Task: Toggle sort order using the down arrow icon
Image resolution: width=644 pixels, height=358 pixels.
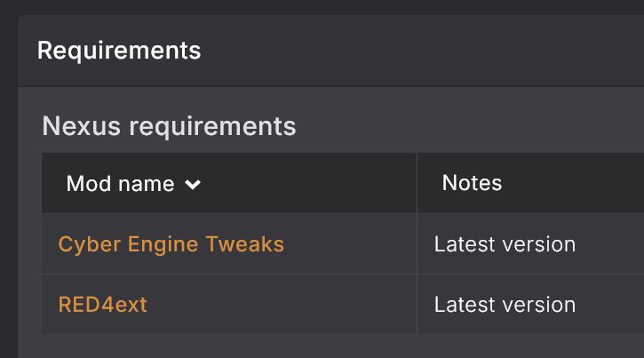Action: coord(193,185)
